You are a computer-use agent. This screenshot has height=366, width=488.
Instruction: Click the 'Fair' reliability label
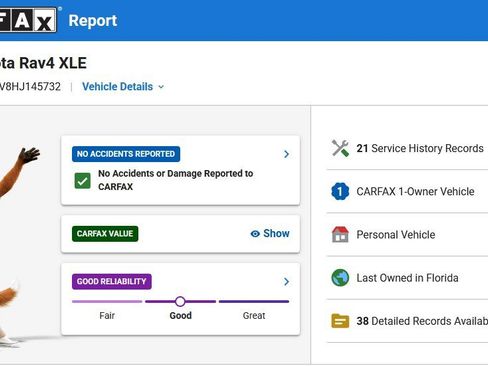coord(107,315)
